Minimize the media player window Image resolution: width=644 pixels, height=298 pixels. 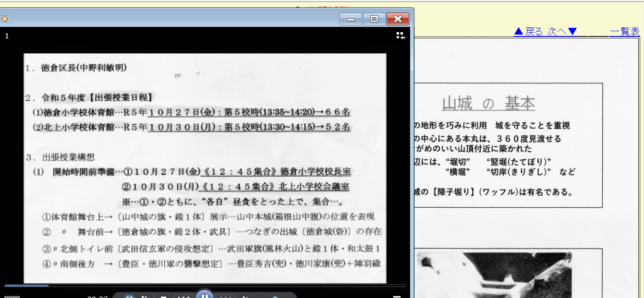[351, 19]
